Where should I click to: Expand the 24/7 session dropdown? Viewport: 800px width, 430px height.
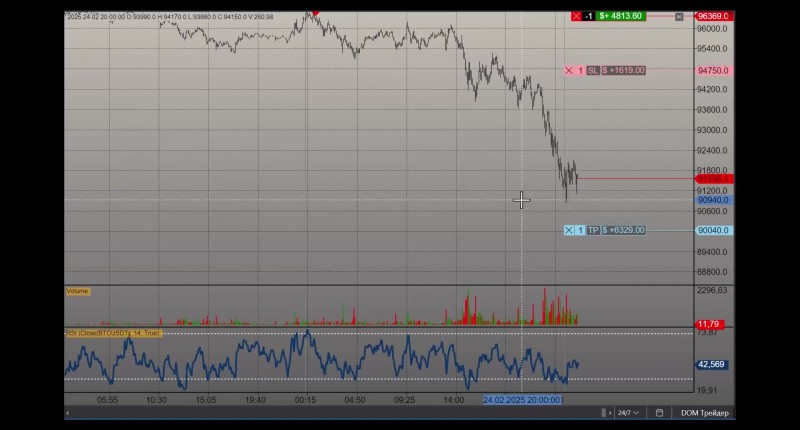628,413
